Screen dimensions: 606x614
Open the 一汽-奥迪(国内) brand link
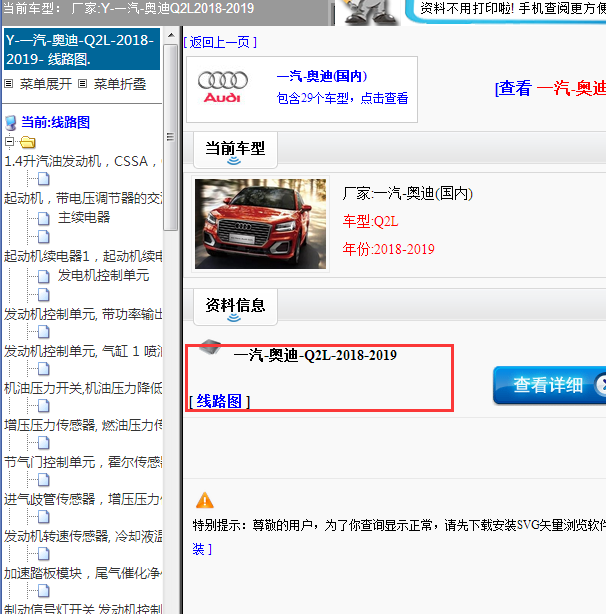322,76
